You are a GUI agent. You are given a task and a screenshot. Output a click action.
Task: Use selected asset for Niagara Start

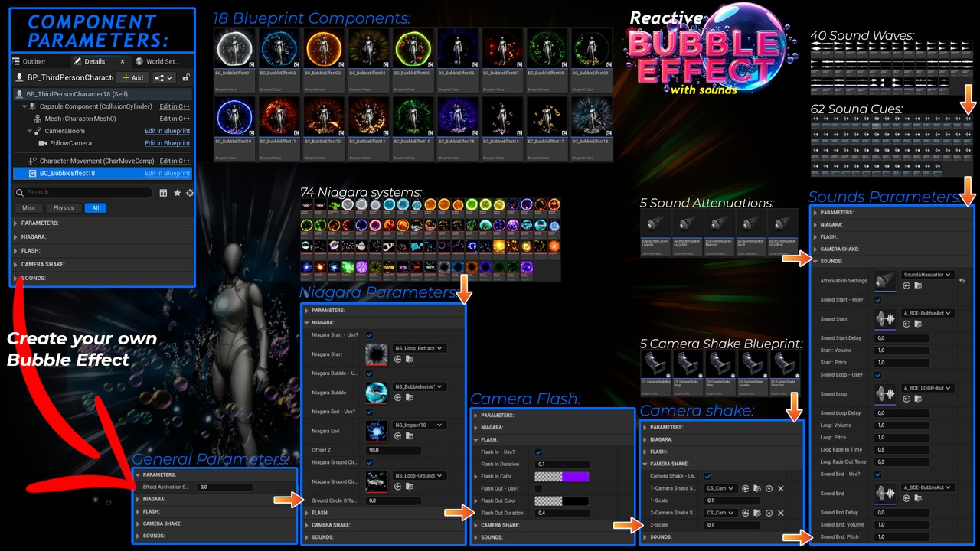click(x=397, y=359)
